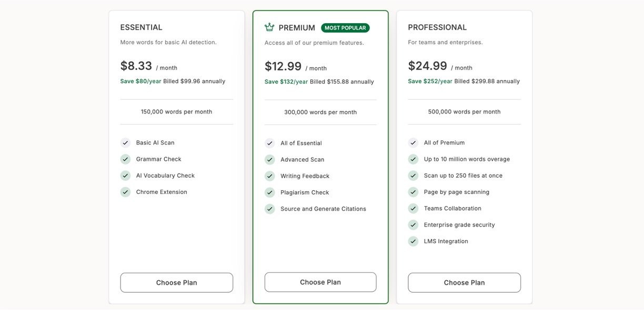
Task: Click the checkmark next to Writing Feedback
Action: (270, 176)
